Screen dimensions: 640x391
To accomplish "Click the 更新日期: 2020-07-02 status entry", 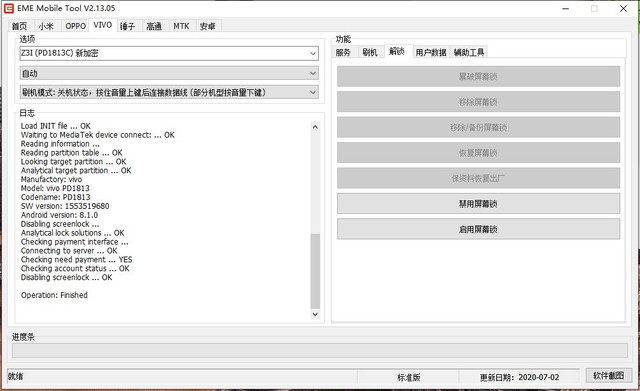I will 520,378.
